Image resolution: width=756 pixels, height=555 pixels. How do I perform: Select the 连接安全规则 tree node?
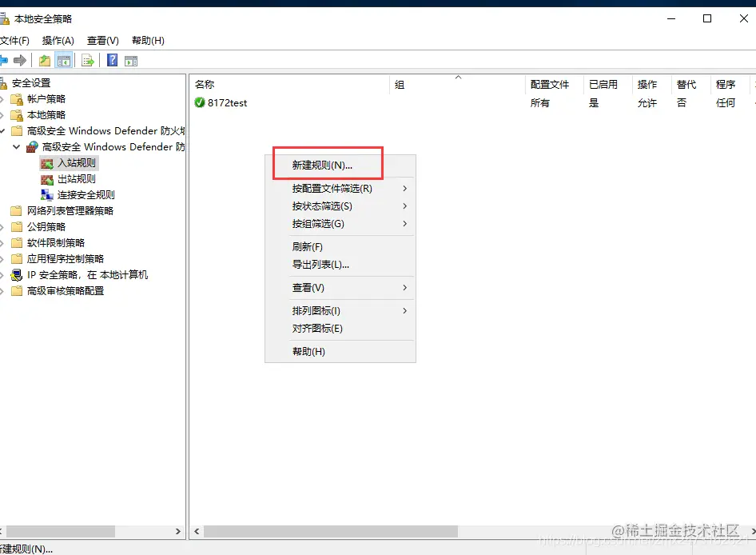pyautogui.click(x=86, y=195)
